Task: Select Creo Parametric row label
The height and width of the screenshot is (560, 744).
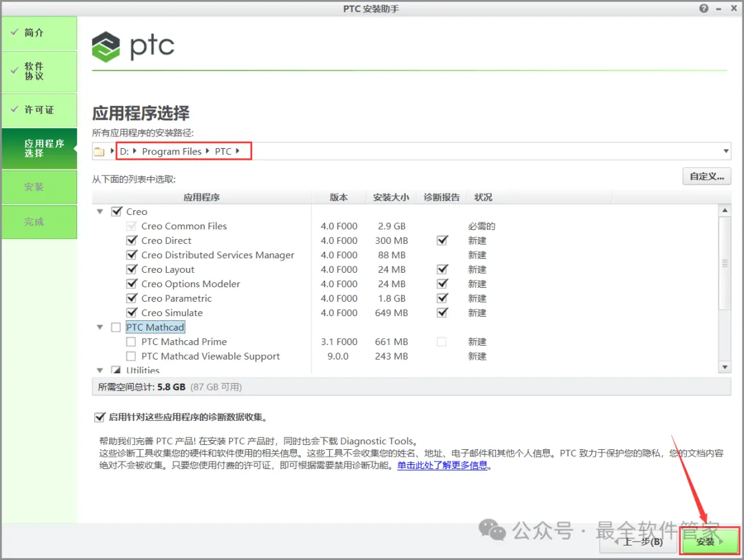Action: tap(176, 298)
